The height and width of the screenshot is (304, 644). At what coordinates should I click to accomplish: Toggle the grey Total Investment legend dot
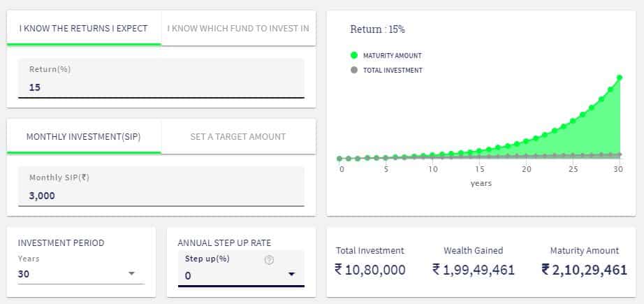click(354, 71)
